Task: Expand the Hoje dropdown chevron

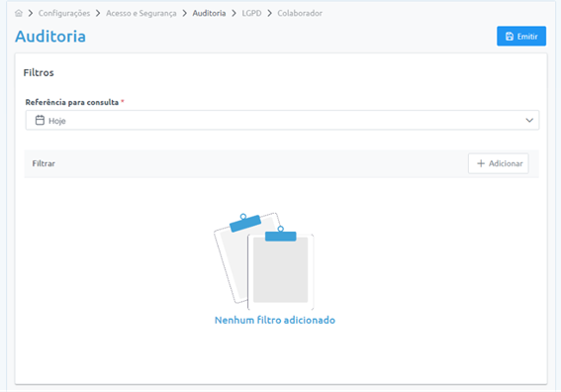Action: [529, 121]
